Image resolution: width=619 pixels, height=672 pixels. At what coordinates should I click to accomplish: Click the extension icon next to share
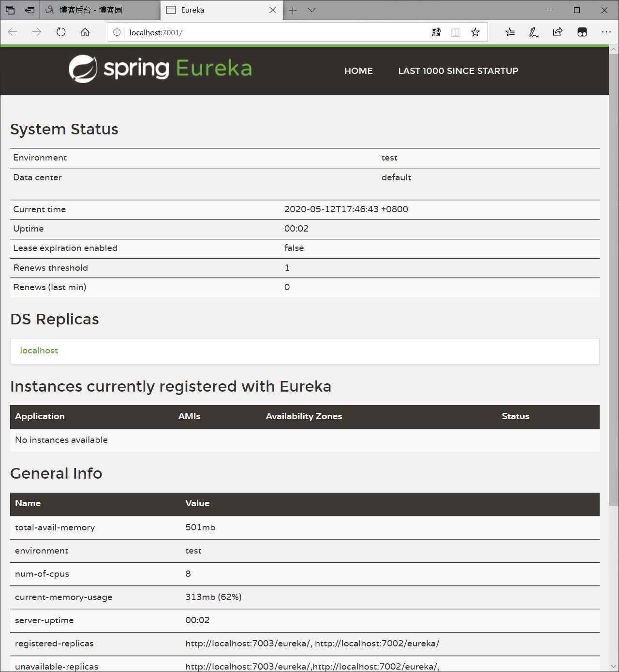(582, 32)
